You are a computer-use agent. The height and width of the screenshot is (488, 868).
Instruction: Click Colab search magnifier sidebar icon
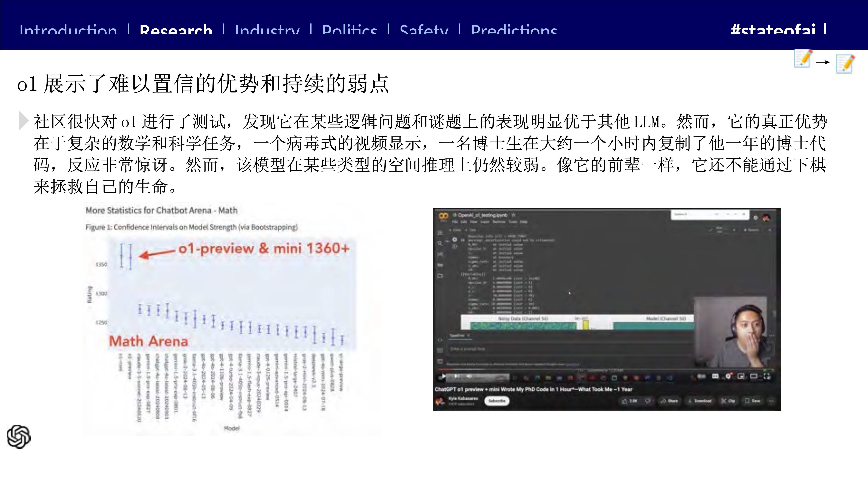click(440, 243)
